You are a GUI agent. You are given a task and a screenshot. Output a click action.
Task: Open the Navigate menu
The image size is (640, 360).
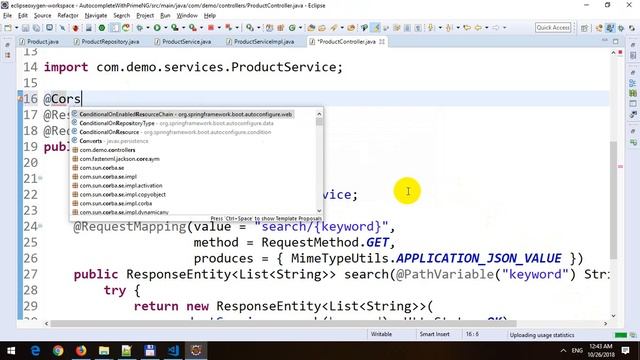[96, 16]
